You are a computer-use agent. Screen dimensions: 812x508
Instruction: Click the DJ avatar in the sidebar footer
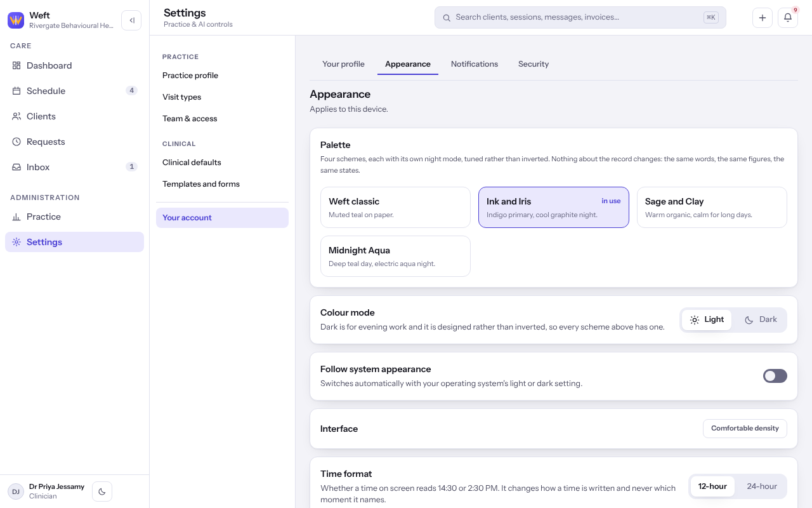pyautogui.click(x=16, y=491)
